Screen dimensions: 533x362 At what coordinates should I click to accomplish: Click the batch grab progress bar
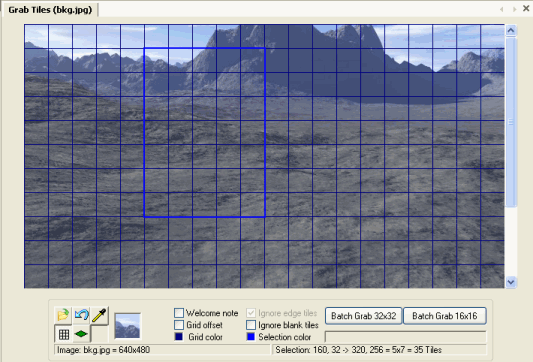[406, 337]
